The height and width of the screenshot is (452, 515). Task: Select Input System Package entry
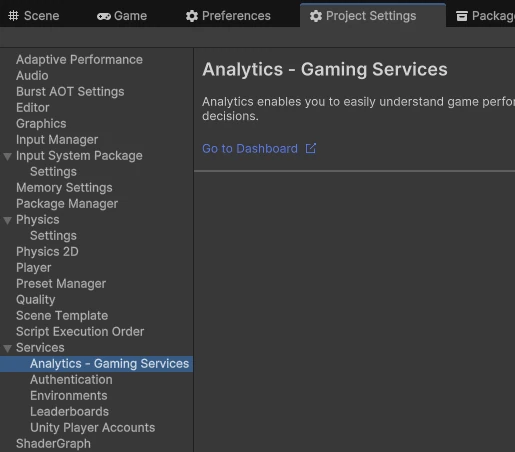[79, 156]
